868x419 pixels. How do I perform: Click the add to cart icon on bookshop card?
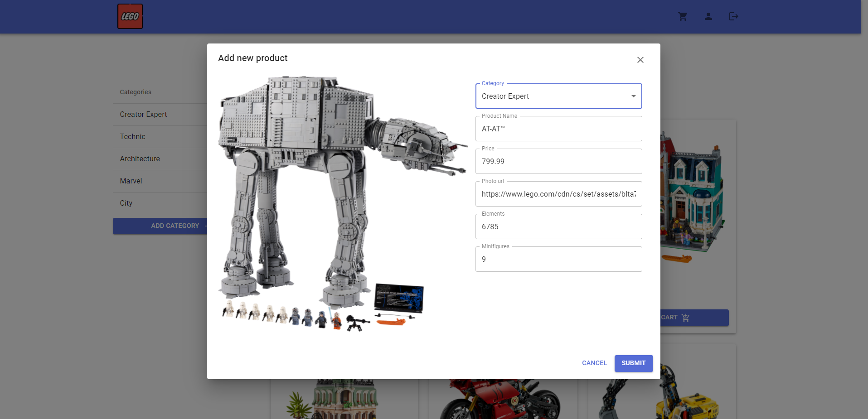click(685, 318)
